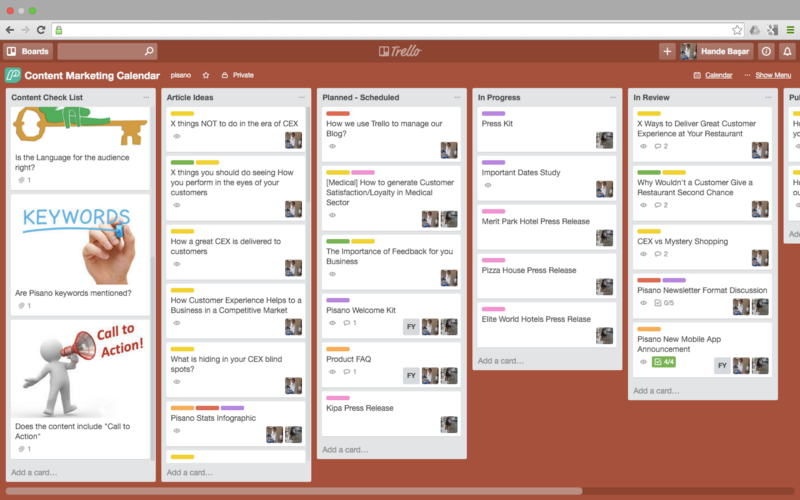Click the Call to Action card image
This screenshot has width=800, height=500.
pyautogui.click(x=80, y=369)
